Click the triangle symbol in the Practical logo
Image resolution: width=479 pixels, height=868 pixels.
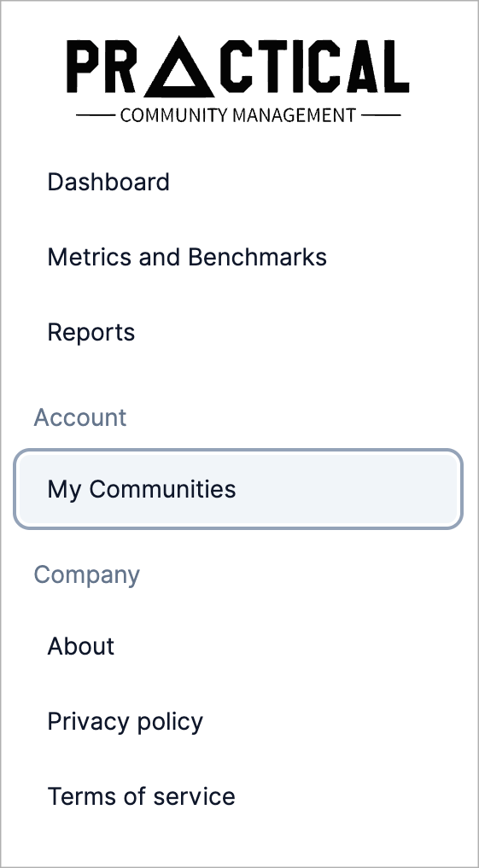click(x=179, y=67)
